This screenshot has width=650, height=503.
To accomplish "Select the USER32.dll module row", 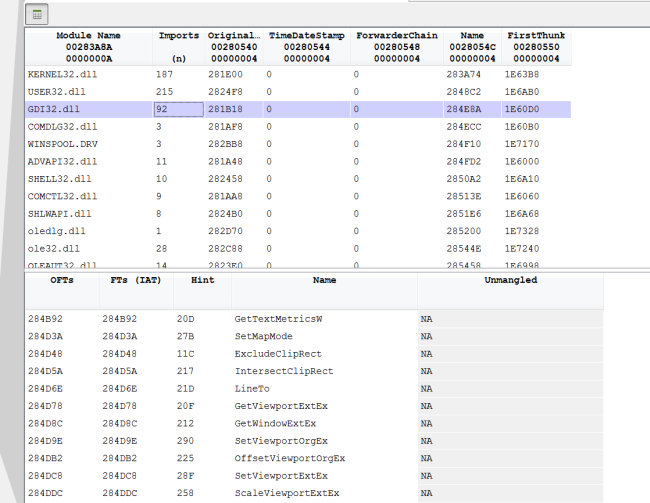I will click(x=298, y=92).
